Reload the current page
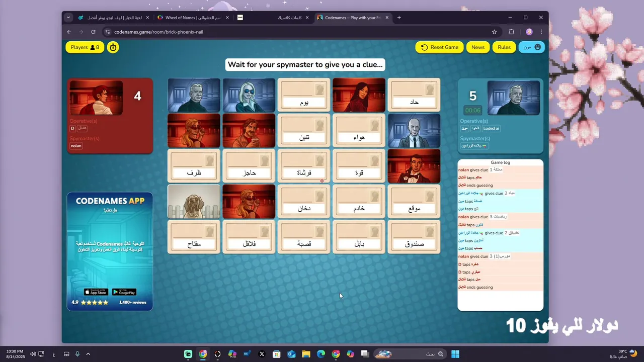 tap(93, 32)
